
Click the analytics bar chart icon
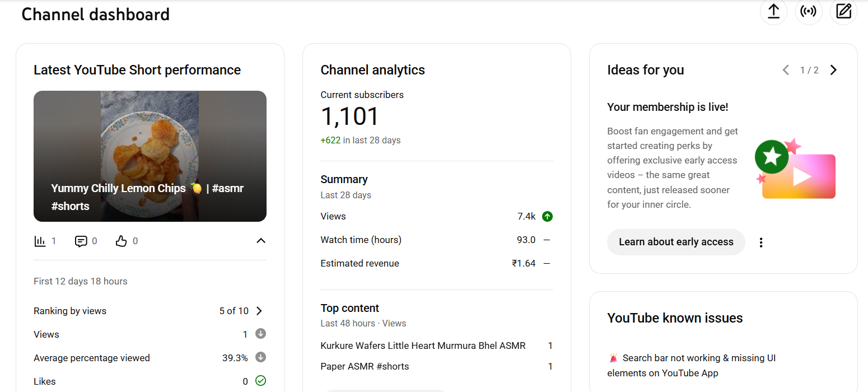40,241
